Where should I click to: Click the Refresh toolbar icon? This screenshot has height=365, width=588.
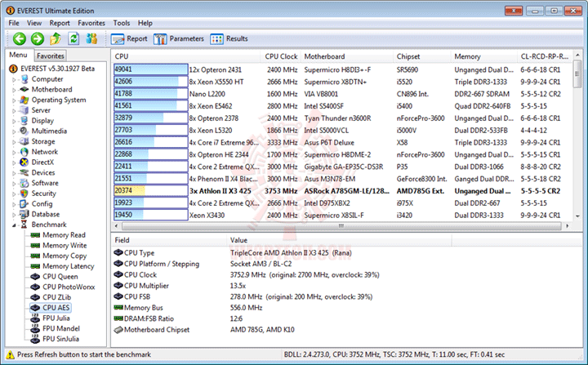(73, 38)
